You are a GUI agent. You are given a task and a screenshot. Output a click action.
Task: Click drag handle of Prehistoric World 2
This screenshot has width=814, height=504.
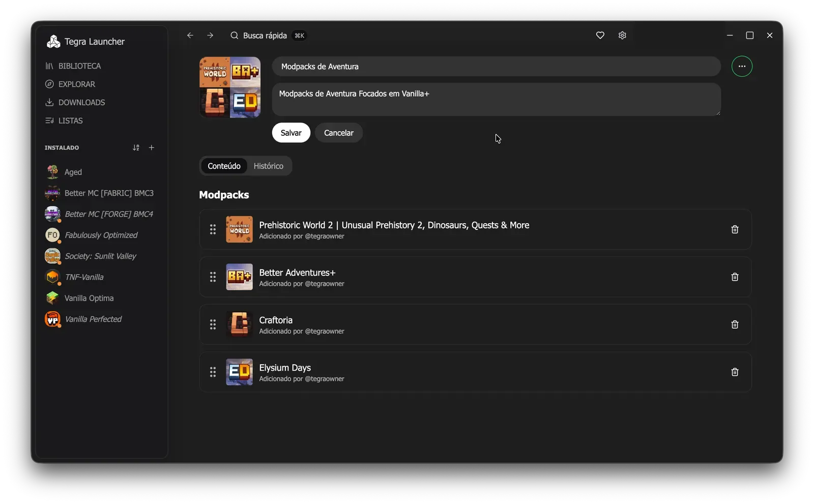pos(213,230)
